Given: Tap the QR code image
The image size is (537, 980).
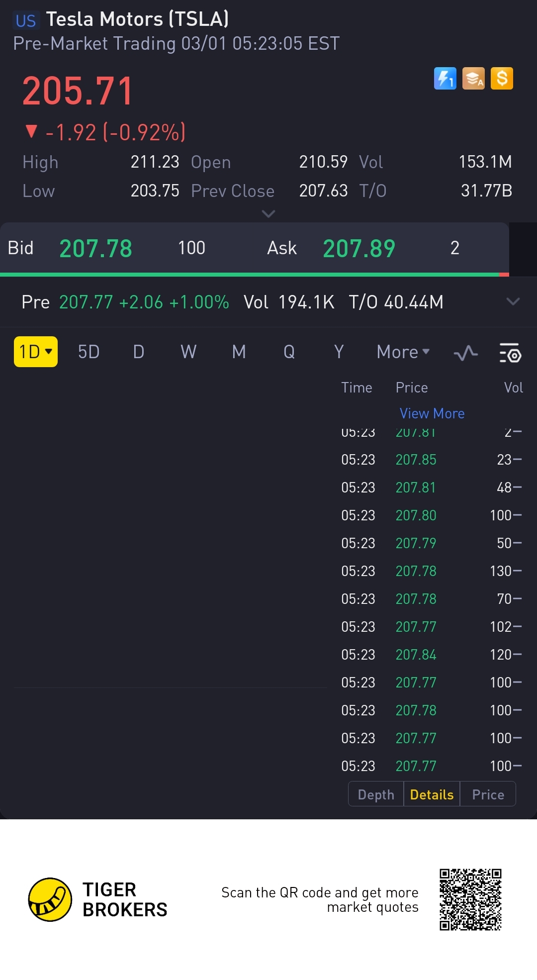Looking at the screenshot, I should point(470,899).
